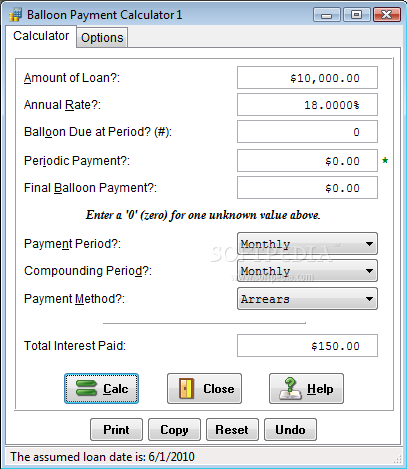Image resolution: width=407 pixels, height=469 pixels.
Task: Maximize the Balloon Payment Calculator window
Action: (x=356, y=15)
